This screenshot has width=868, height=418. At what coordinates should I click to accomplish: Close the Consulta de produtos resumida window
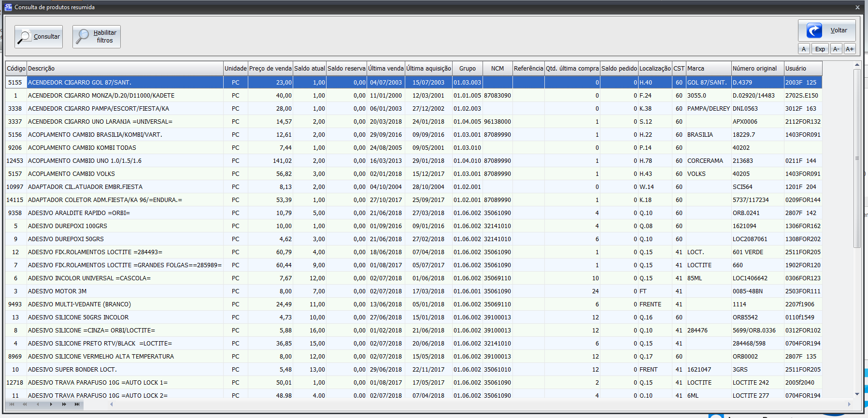[x=857, y=7]
